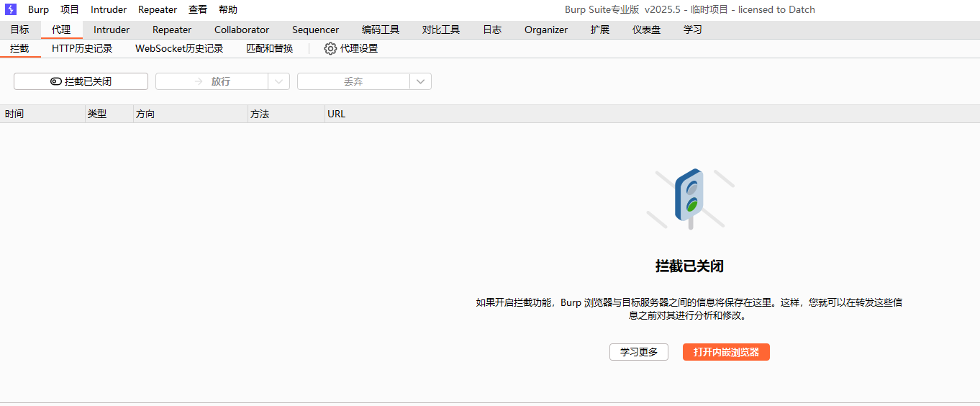Select the 拦截 sub-tab
Screen dimensions: 980x406
(x=19, y=48)
